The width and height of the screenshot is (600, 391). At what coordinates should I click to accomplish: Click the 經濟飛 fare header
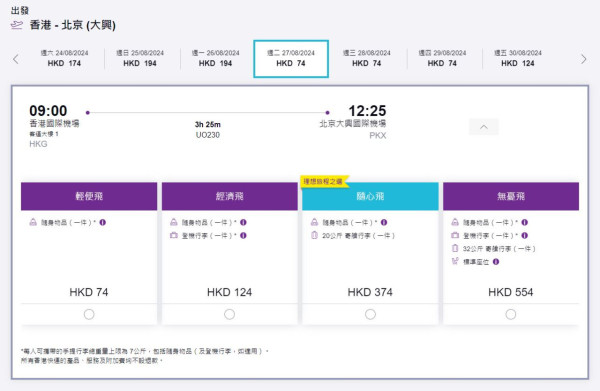tap(230, 196)
